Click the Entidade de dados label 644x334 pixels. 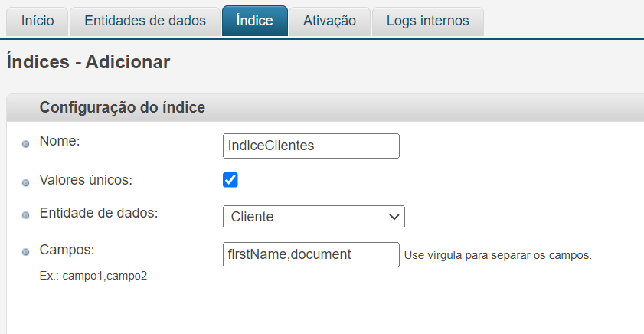[99, 213]
